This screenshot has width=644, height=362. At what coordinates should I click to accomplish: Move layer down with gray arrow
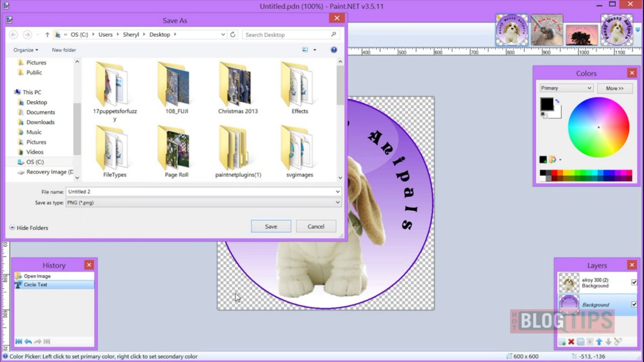(x=608, y=342)
